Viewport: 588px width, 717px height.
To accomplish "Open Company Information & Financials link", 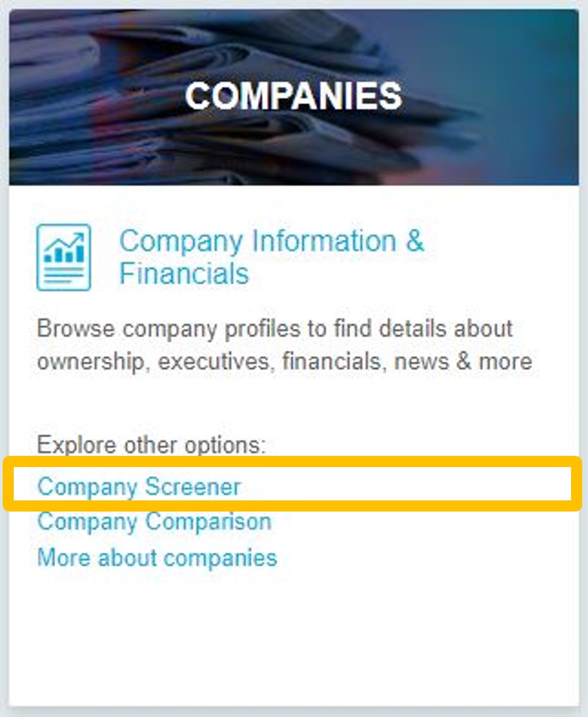I will click(271, 241).
